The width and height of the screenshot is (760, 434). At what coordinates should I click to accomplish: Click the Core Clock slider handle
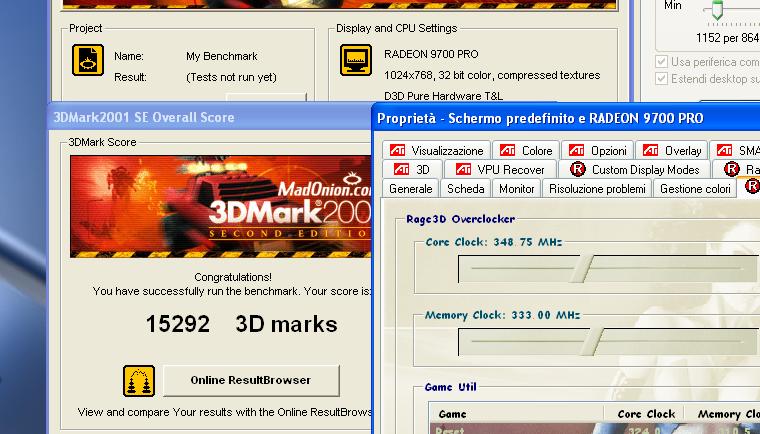point(581,269)
